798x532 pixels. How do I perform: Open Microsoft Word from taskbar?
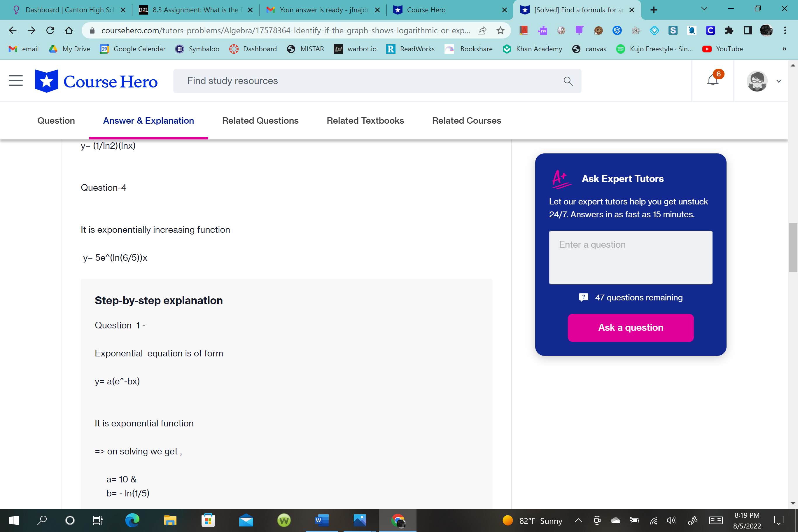(x=322, y=520)
